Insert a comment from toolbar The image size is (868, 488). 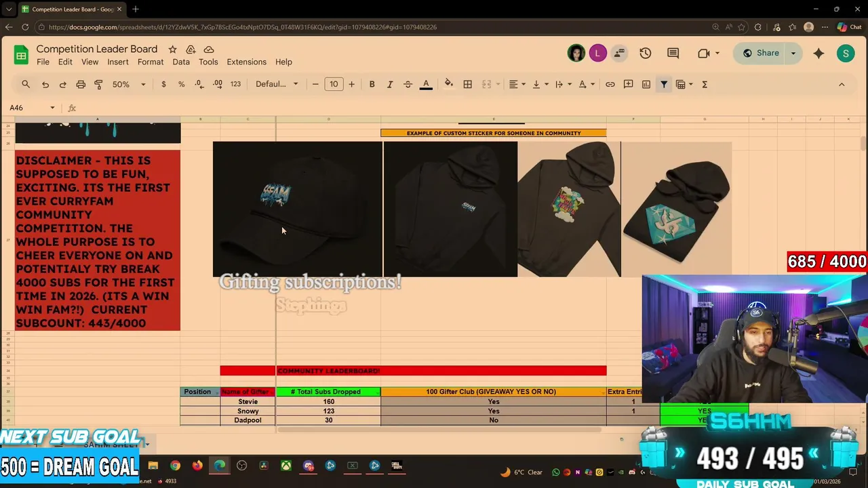[x=628, y=84]
